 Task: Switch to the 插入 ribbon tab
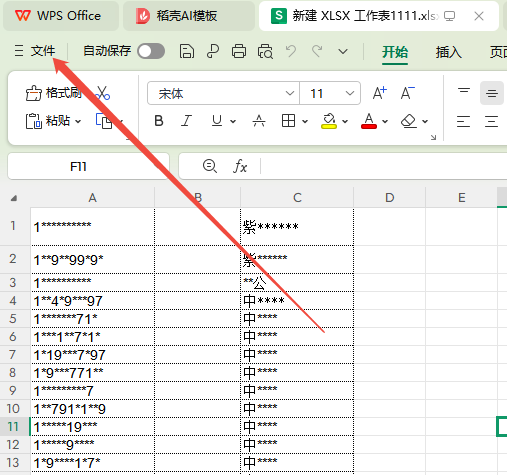tap(448, 52)
